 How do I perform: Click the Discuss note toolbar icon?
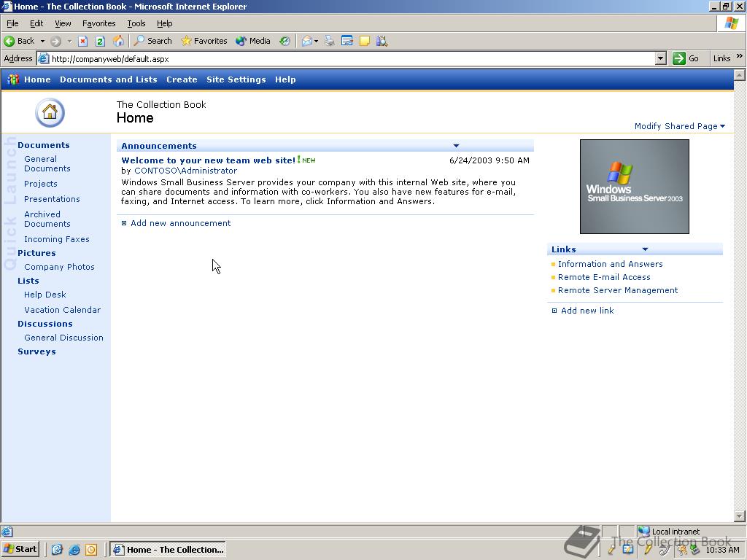point(365,41)
